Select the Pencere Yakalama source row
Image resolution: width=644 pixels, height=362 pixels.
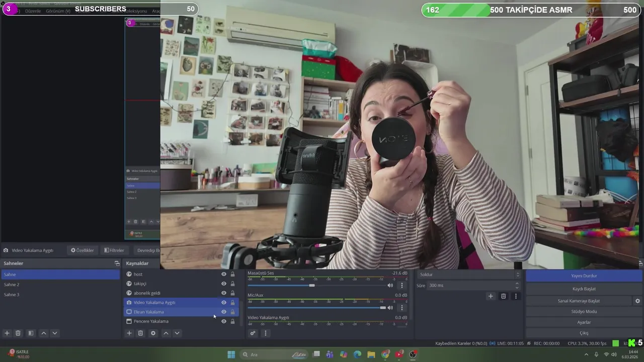pyautogui.click(x=181, y=321)
